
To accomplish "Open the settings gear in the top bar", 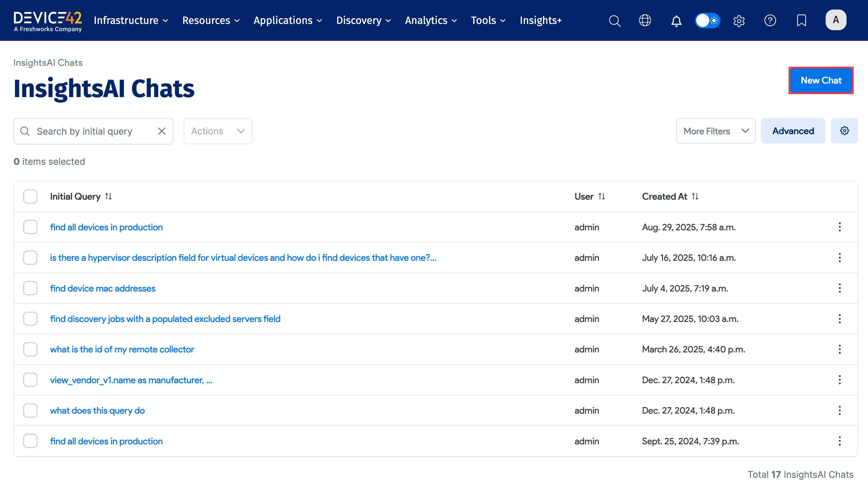I will tap(739, 21).
